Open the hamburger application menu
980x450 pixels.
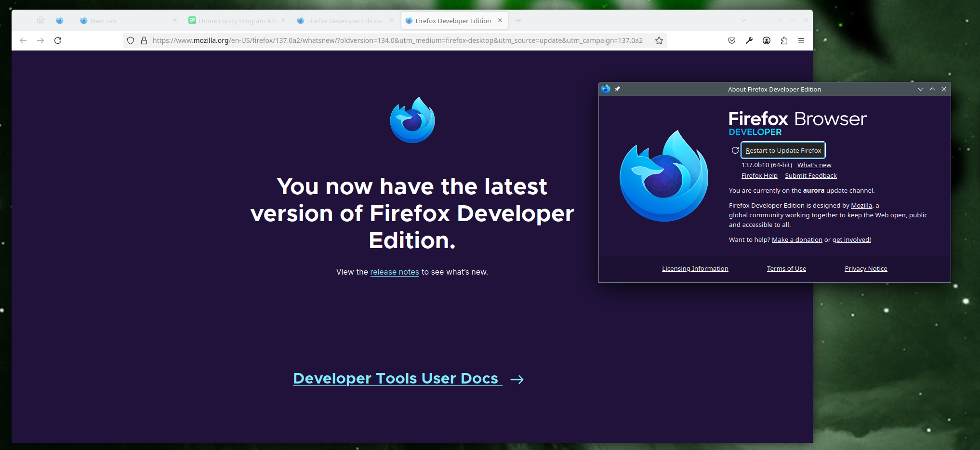pos(801,40)
